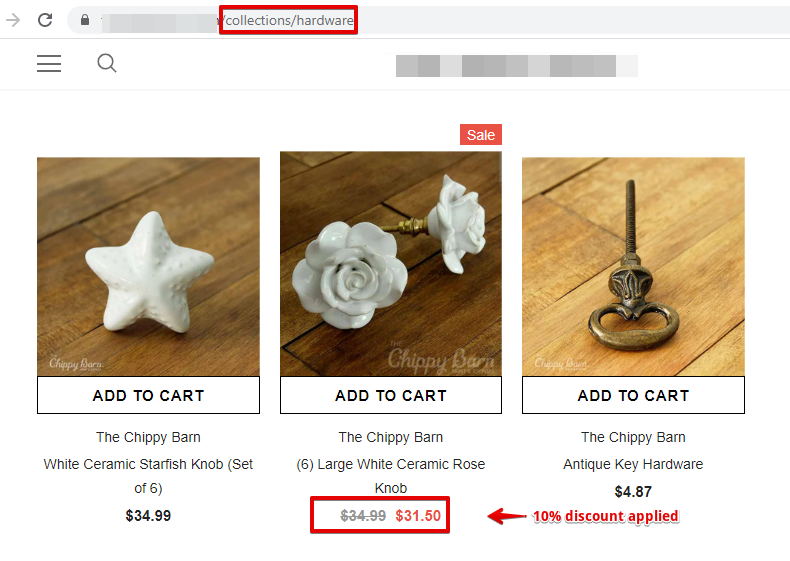Click The Chippy Barn vendor above Antique Key
This screenshot has height=561, width=790.
(x=633, y=437)
